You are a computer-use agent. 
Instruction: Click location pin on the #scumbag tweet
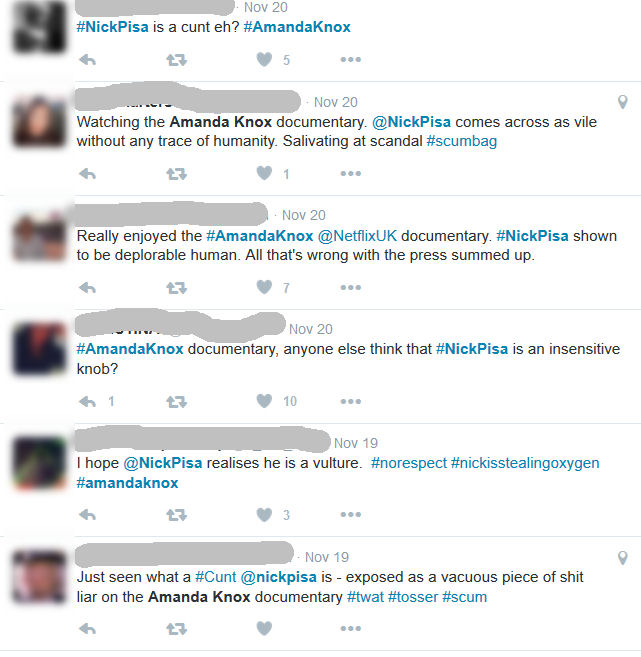[623, 102]
